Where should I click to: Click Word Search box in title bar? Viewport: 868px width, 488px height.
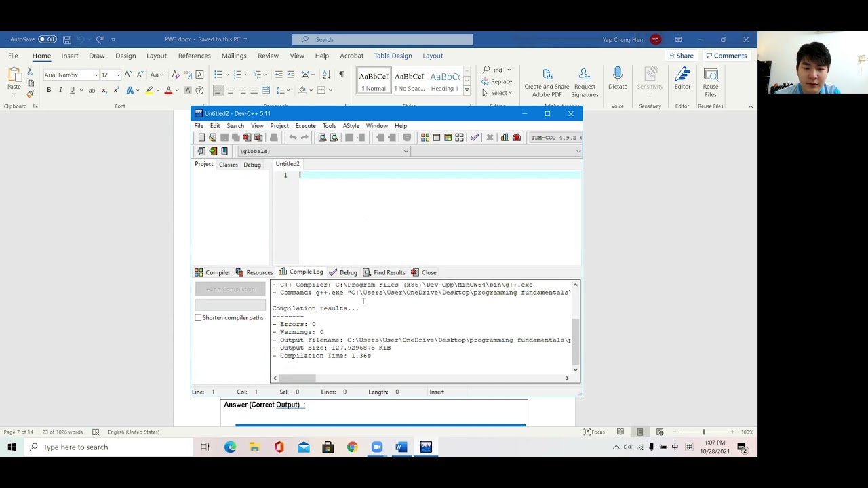pyautogui.click(x=382, y=39)
